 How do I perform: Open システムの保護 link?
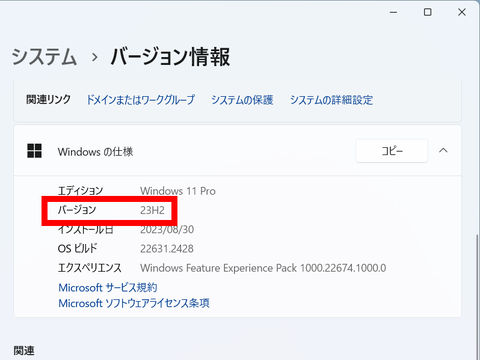(x=242, y=100)
